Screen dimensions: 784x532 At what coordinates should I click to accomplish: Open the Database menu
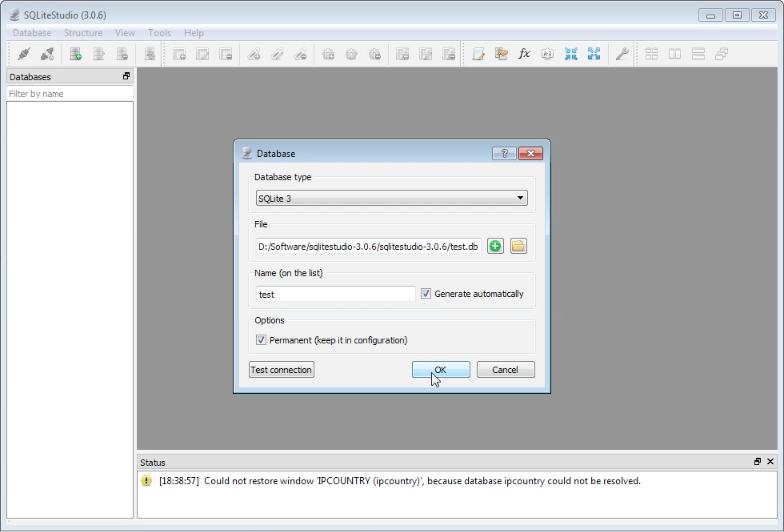(x=32, y=32)
